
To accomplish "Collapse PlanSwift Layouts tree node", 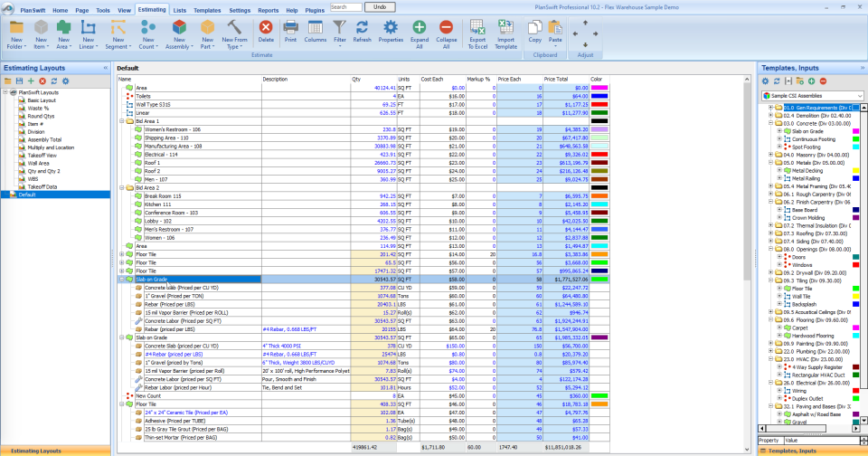I will 5,92.
